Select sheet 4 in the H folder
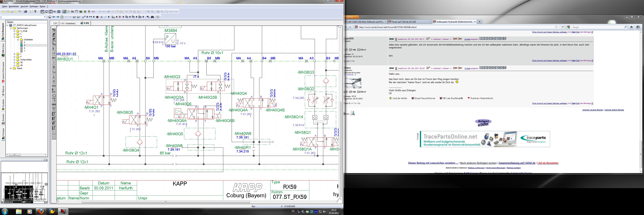 click(25, 42)
